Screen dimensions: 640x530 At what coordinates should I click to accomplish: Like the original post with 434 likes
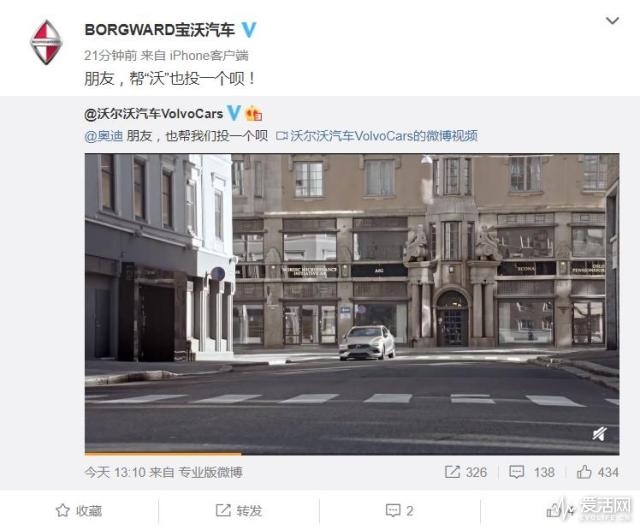pyautogui.click(x=598, y=472)
